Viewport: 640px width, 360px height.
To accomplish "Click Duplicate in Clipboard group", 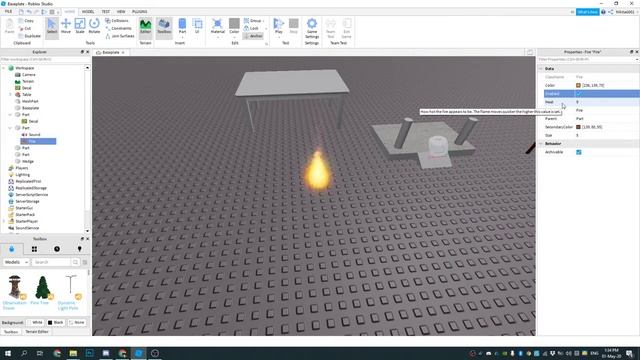I will [x=29, y=36].
